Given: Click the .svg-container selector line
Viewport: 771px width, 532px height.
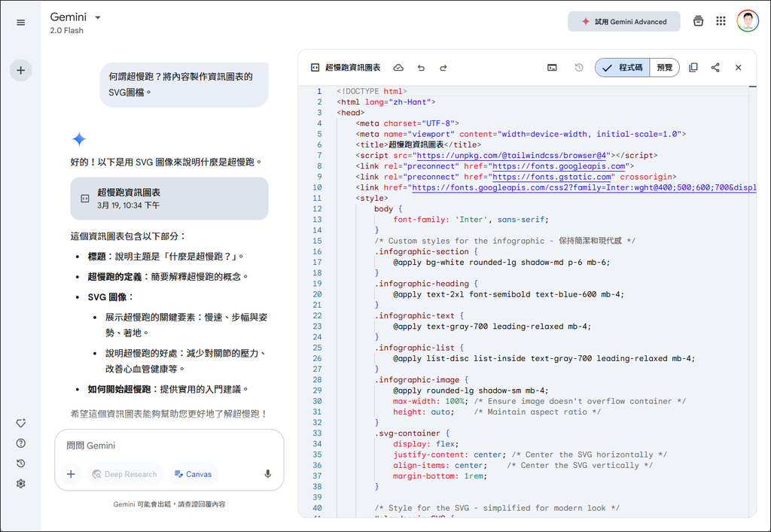Looking at the screenshot, I should pos(412,433).
